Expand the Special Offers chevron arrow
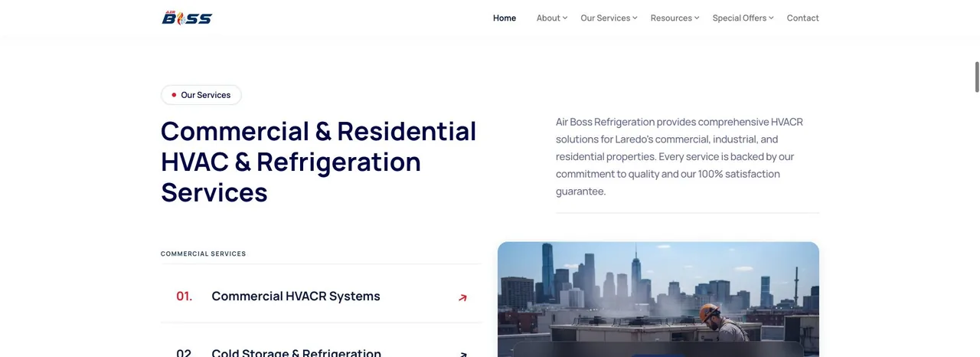 (x=771, y=18)
